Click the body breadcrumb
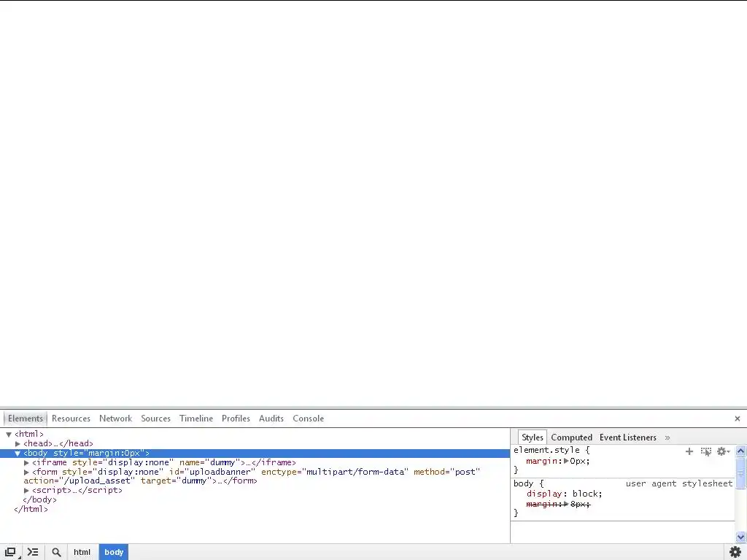This screenshot has width=747, height=560. [x=114, y=553]
